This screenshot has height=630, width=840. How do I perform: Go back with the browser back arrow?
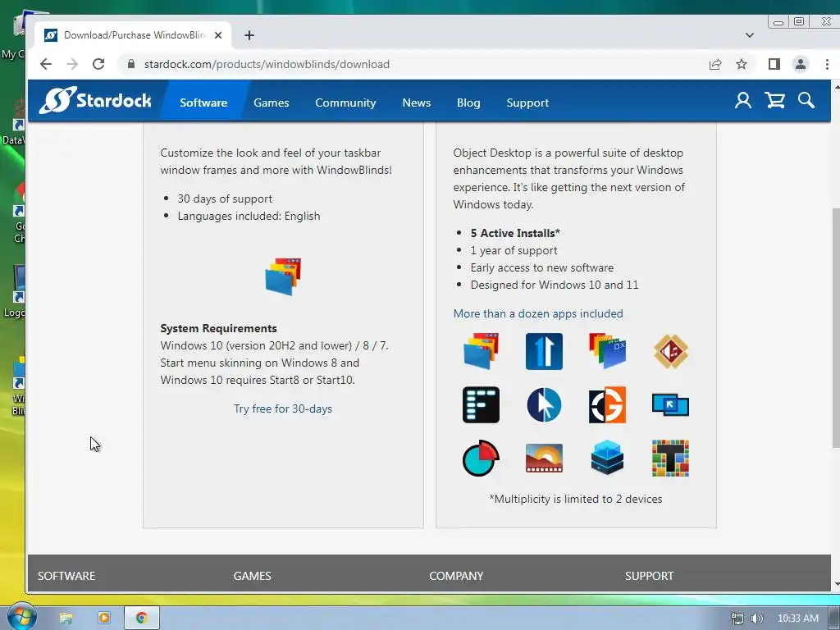[x=46, y=64]
